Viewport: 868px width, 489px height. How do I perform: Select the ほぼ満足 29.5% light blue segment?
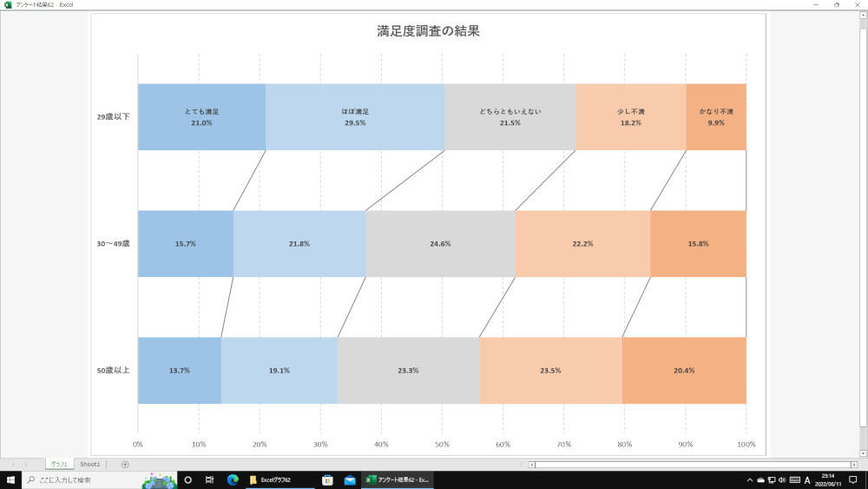355,117
